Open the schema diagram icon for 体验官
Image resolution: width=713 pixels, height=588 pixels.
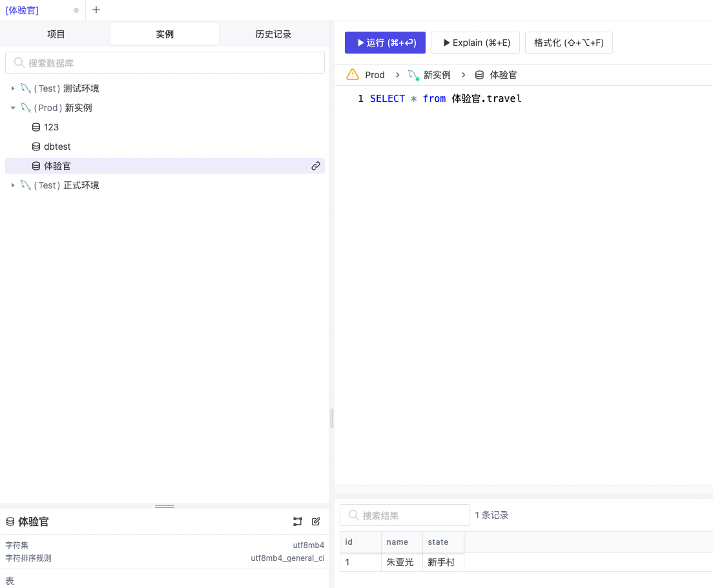tap(298, 522)
